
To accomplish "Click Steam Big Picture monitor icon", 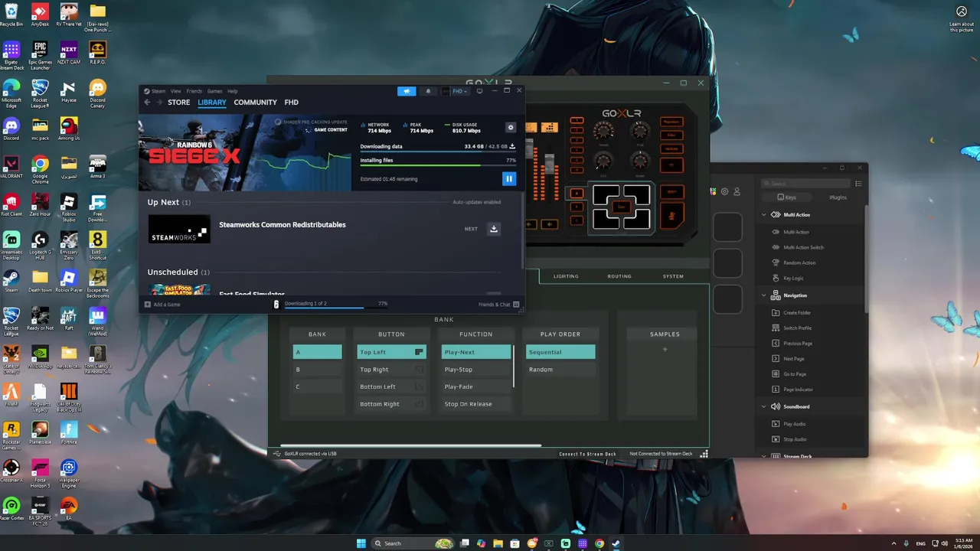I will (x=479, y=91).
